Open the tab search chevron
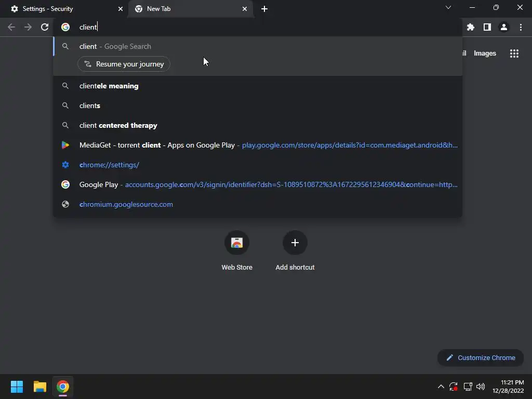 tap(448, 7)
